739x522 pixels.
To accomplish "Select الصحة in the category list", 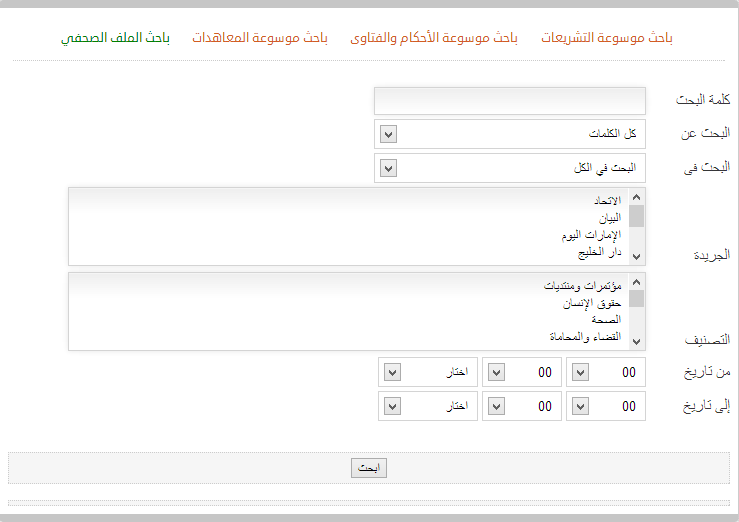I will tap(606, 320).
